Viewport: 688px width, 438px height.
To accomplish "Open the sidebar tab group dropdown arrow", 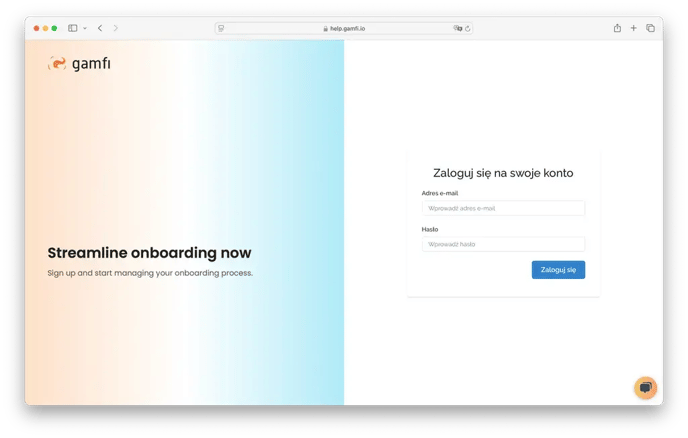I will click(x=84, y=28).
